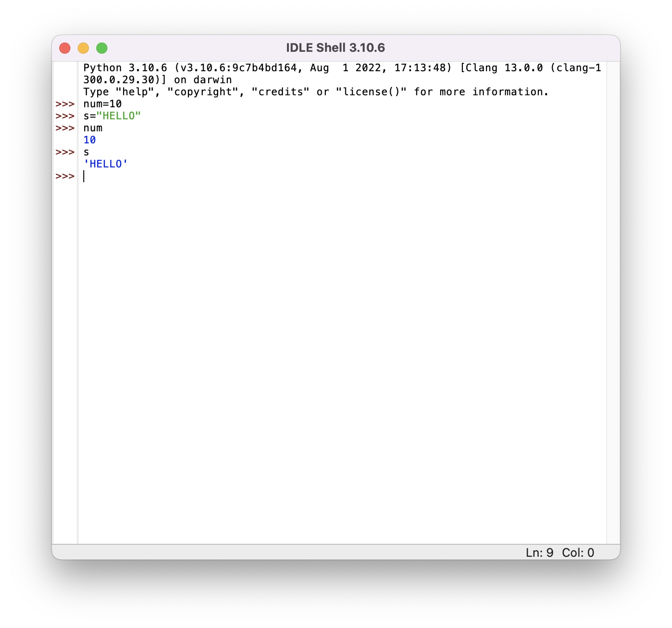
Task: Click the >>> prompt on the last line
Action: pyautogui.click(x=65, y=176)
